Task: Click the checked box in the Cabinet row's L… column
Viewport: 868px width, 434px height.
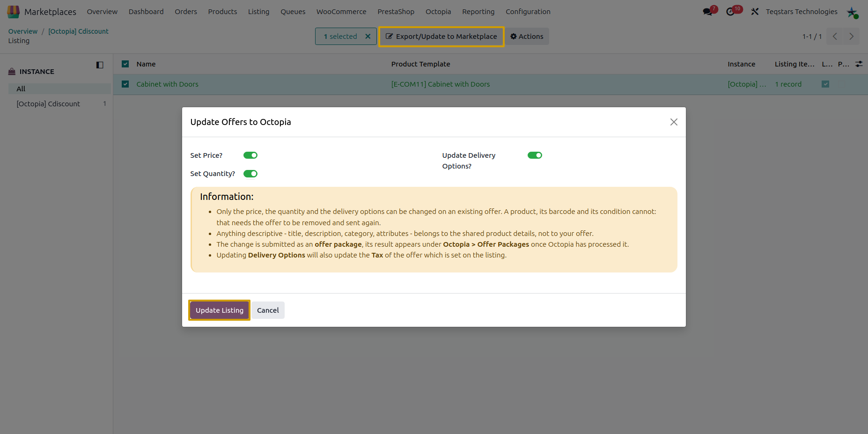Action: pyautogui.click(x=825, y=84)
